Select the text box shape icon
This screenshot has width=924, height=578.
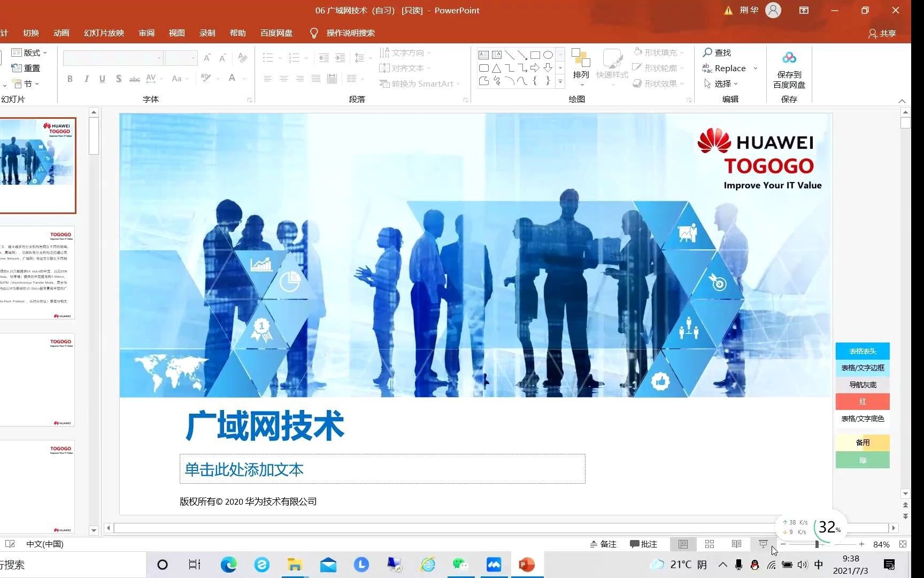(x=483, y=55)
